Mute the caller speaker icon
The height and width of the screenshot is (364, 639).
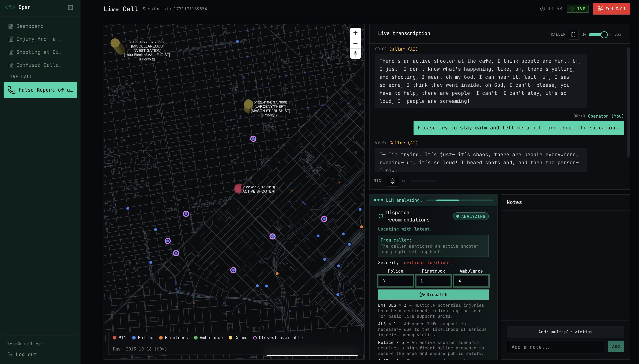pos(583,35)
